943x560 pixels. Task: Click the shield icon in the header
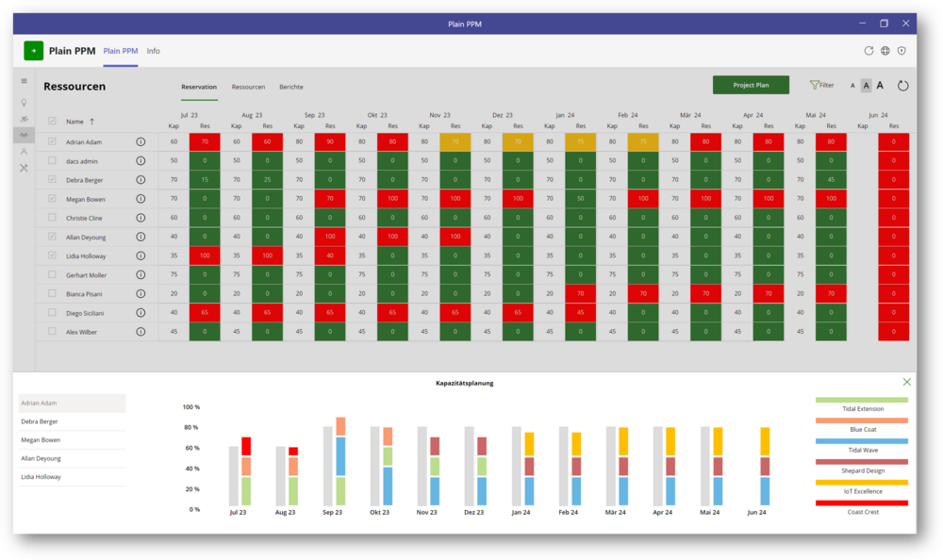coord(902,51)
